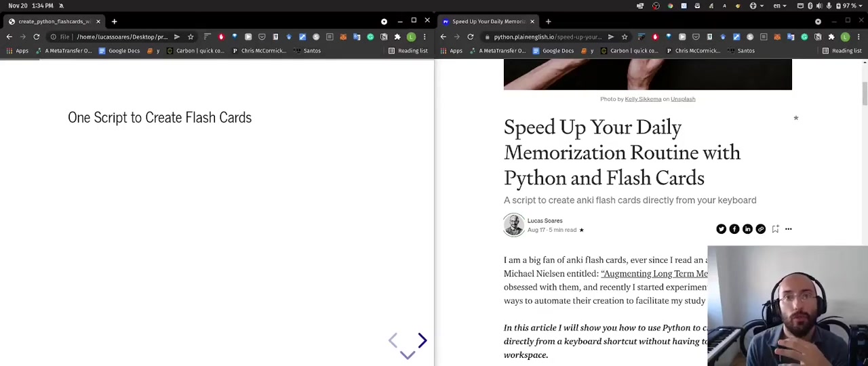Share the article on Facebook
Screen dimensions: 868x366
(734, 229)
